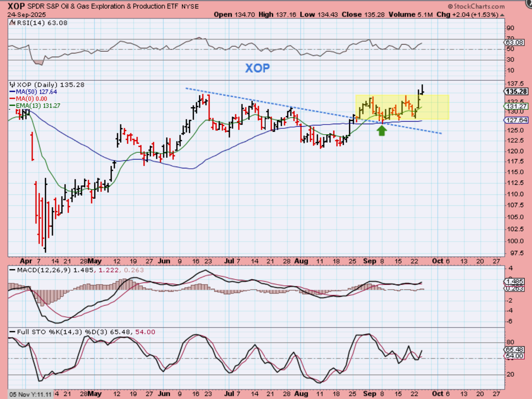Click the 'Chg +2.04 (+1.53%)' change value

tap(467, 14)
